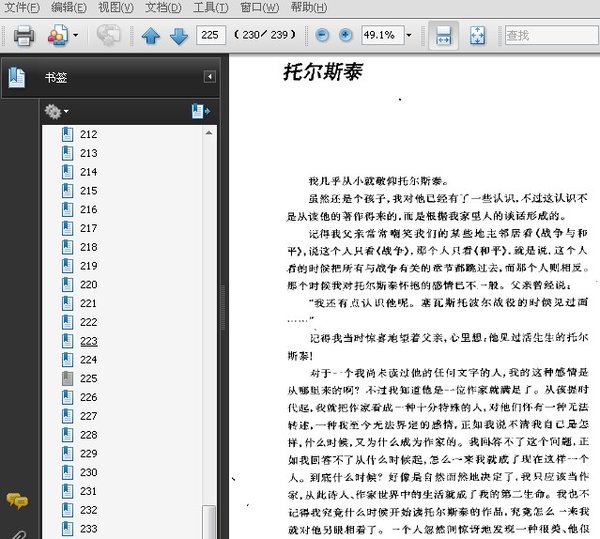Image resolution: width=600 pixels, height=539 pixels.
Task: Open the 工具(T) menu
Action: pyautogui.click(x=210, y=7)
